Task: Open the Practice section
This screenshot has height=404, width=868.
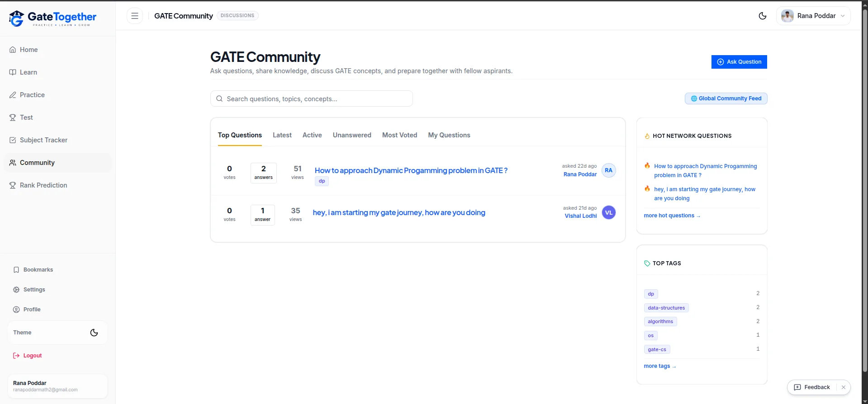Action: click(x=57, y=95)
